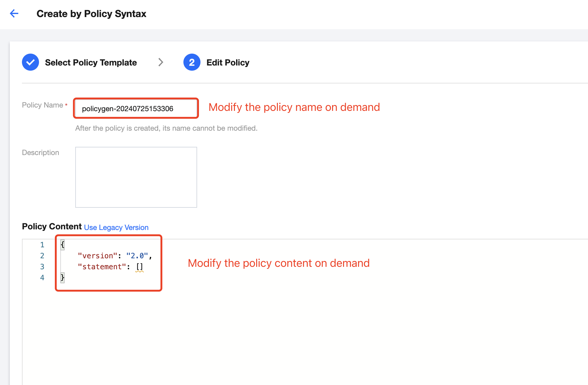Click line number 2 in editor gutter
The image size is (588, 385).
42,256
